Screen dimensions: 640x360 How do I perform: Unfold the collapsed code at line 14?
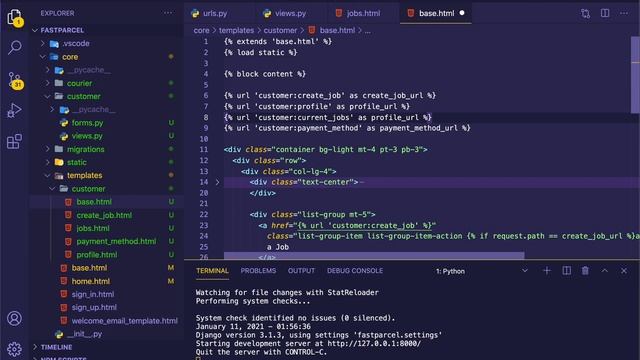point(217,182)
